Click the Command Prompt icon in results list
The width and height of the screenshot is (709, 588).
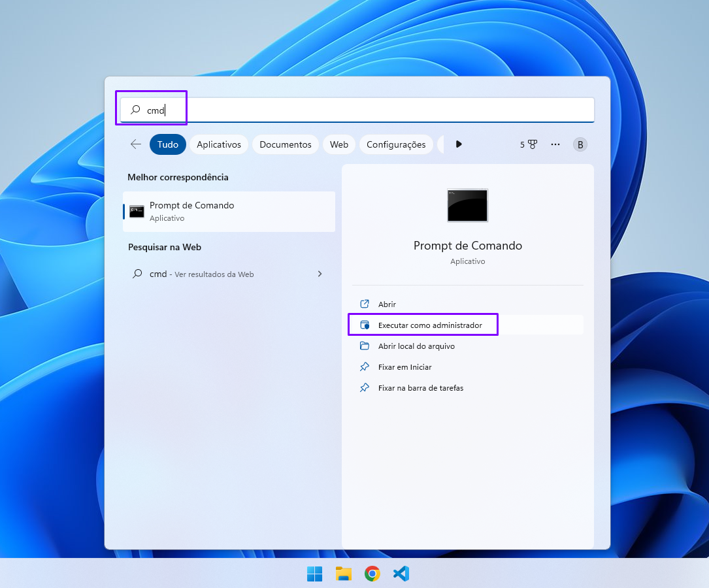(137, 211)
